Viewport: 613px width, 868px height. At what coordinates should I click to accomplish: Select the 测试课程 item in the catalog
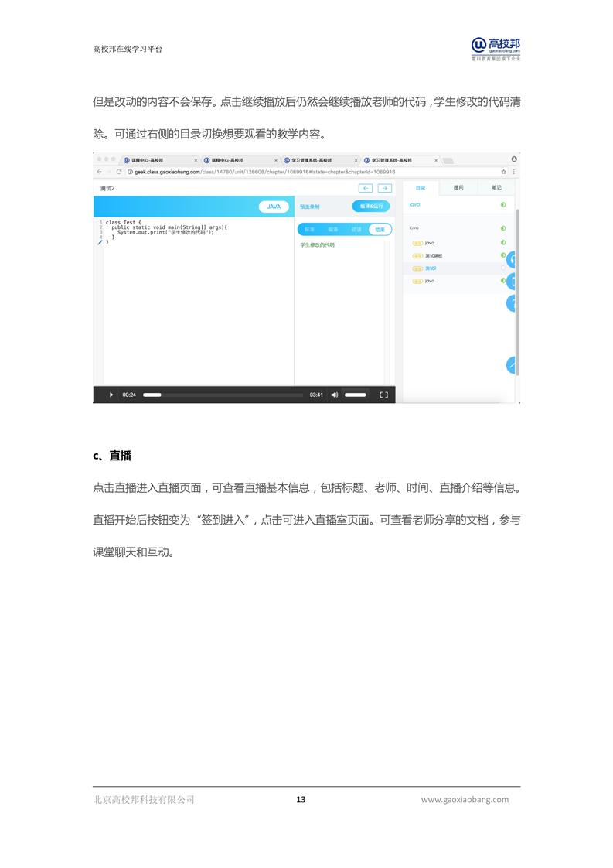[x=434, y=256]
